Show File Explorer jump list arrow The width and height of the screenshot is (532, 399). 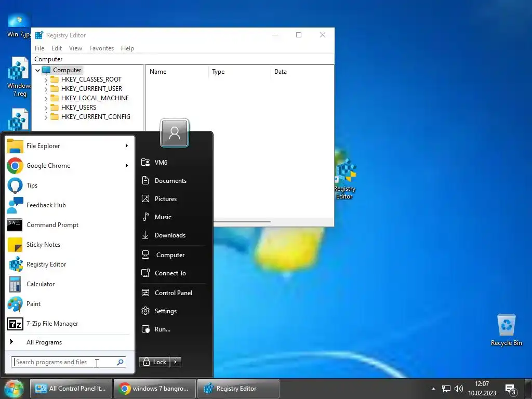tap(127, 146)
